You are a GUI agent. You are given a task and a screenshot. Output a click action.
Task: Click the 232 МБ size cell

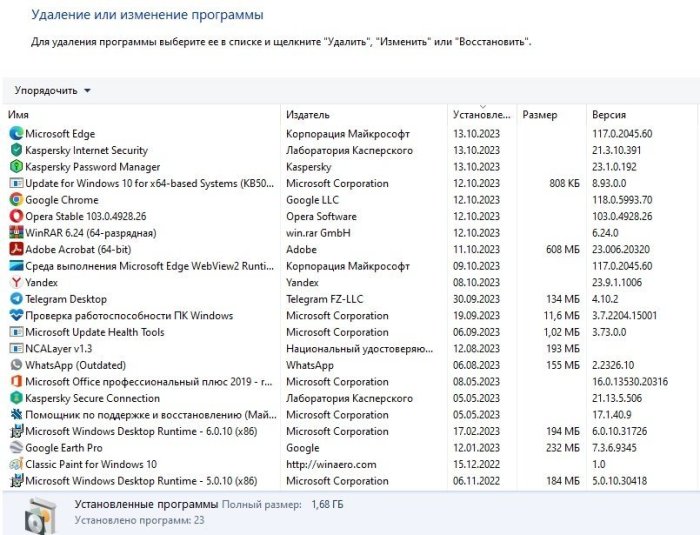click(562, 447)
